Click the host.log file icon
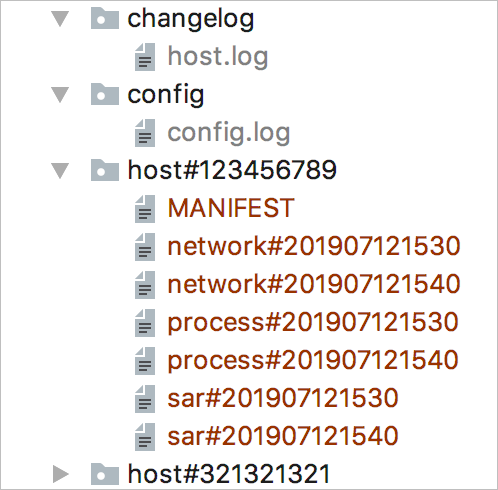This screenshot has width=498, height=490. click(145, 57)
